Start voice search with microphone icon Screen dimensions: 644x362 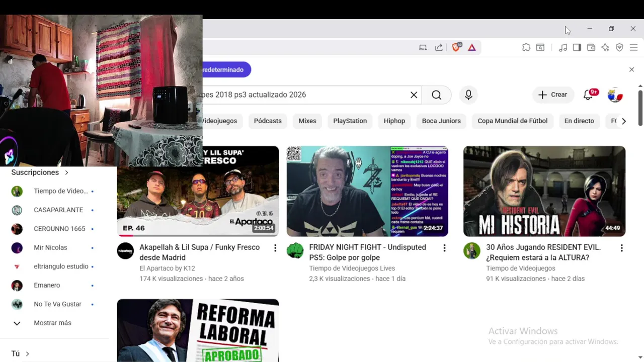point(468,95)
